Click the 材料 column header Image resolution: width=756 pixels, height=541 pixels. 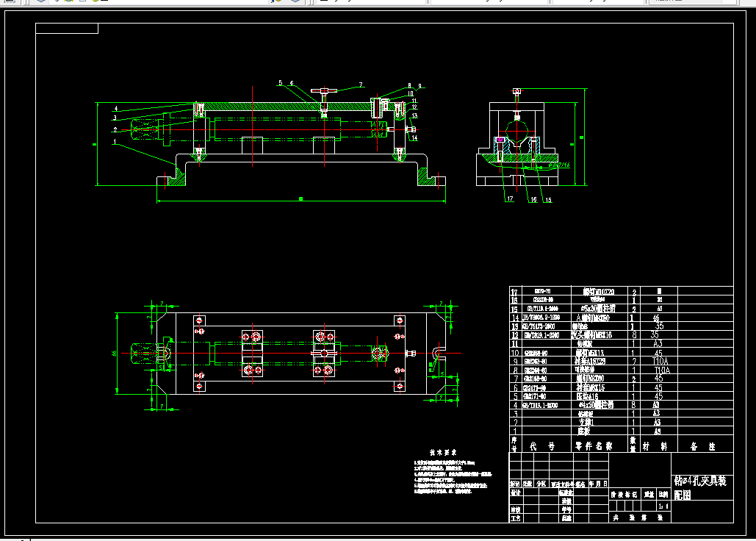point(655,446)
